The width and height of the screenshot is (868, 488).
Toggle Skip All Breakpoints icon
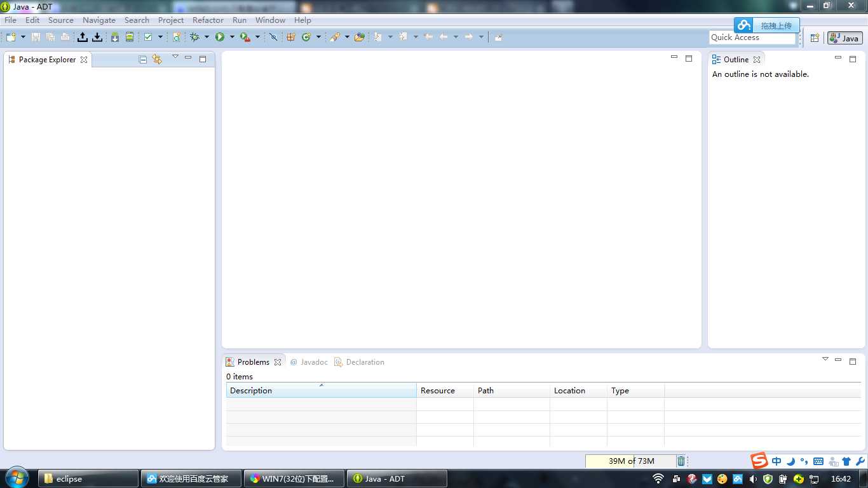(x=273, y=37)
